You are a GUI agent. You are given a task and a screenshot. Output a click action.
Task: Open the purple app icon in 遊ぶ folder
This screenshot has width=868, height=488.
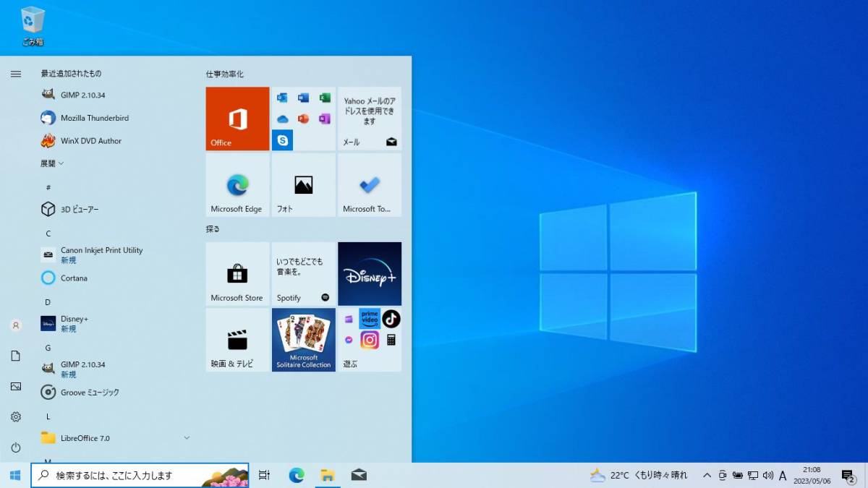click(349, 318)
